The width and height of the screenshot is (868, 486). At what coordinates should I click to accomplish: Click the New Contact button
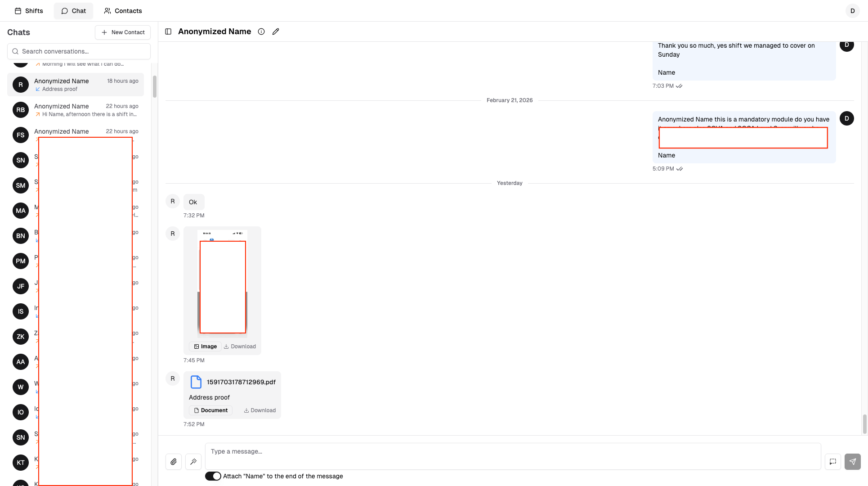point(123,32)
